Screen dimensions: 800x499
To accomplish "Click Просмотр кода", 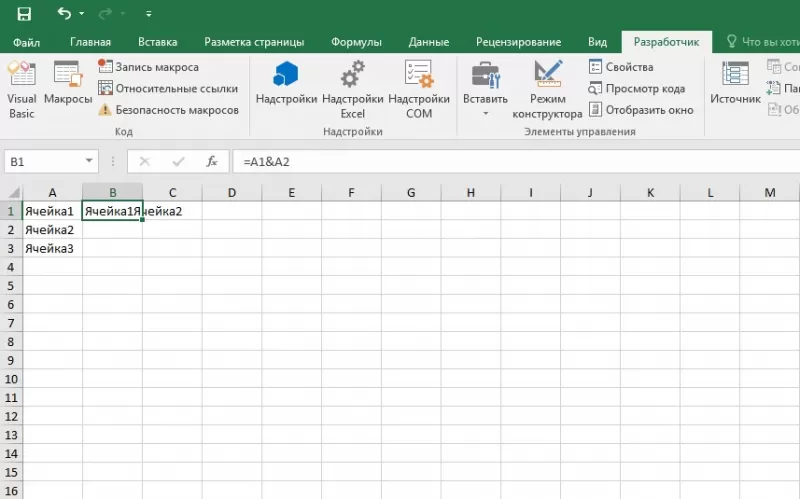I will pyautogui.click(x=637, y=88).
